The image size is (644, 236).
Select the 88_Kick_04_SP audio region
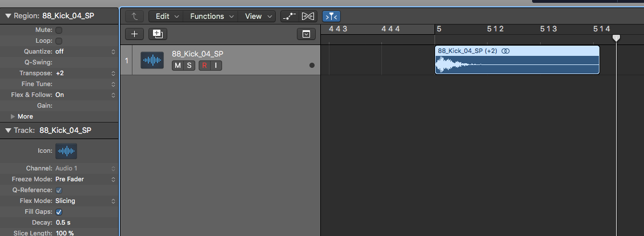(517, 64)
